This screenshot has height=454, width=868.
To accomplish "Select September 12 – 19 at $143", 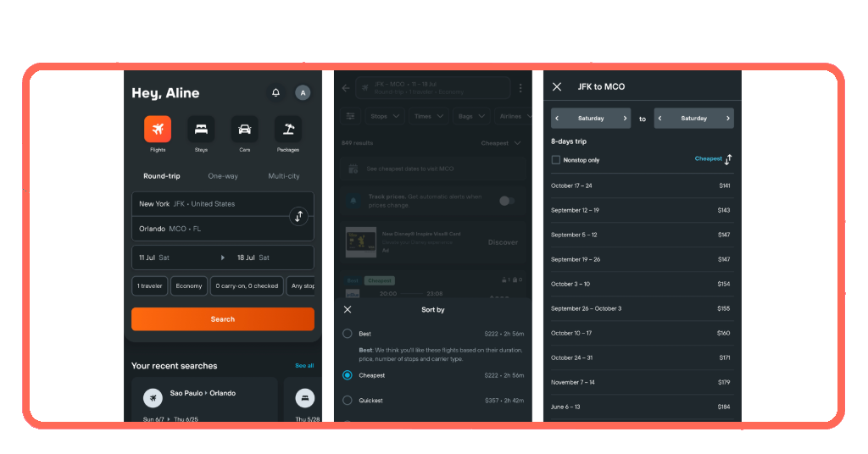I will [x=641, y=210].
